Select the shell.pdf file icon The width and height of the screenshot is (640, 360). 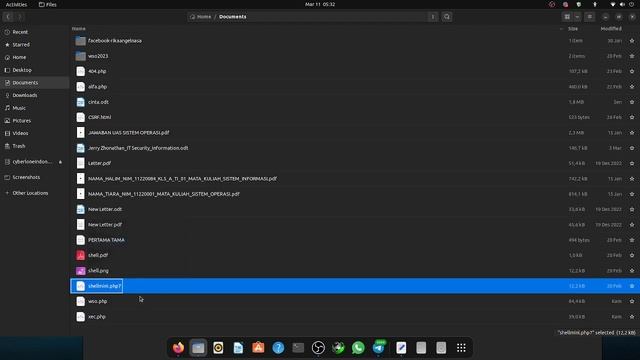[x=80, y=256]
